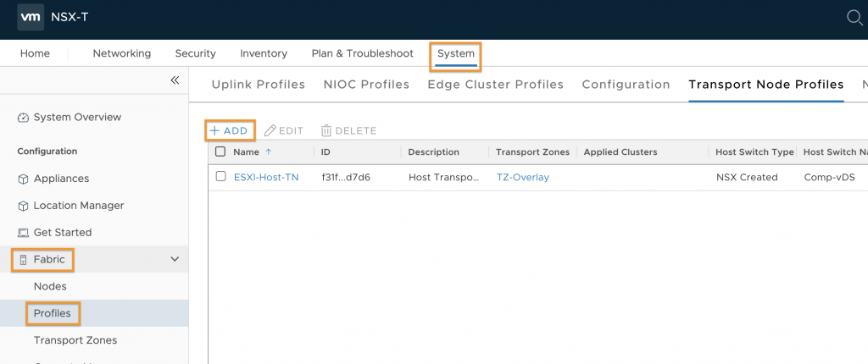868x364 pixels.
Task: Open Transport Zones under Fabric
Action: (75, 340)
